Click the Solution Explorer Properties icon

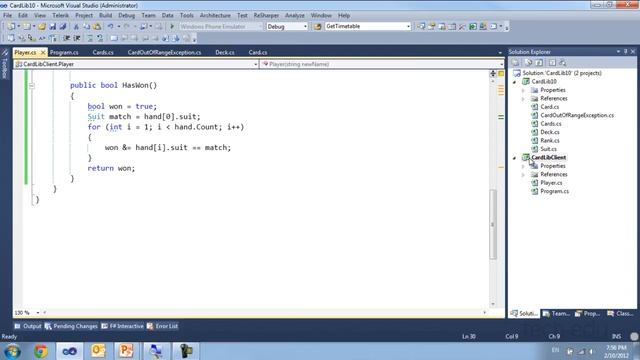coord(516,63)
